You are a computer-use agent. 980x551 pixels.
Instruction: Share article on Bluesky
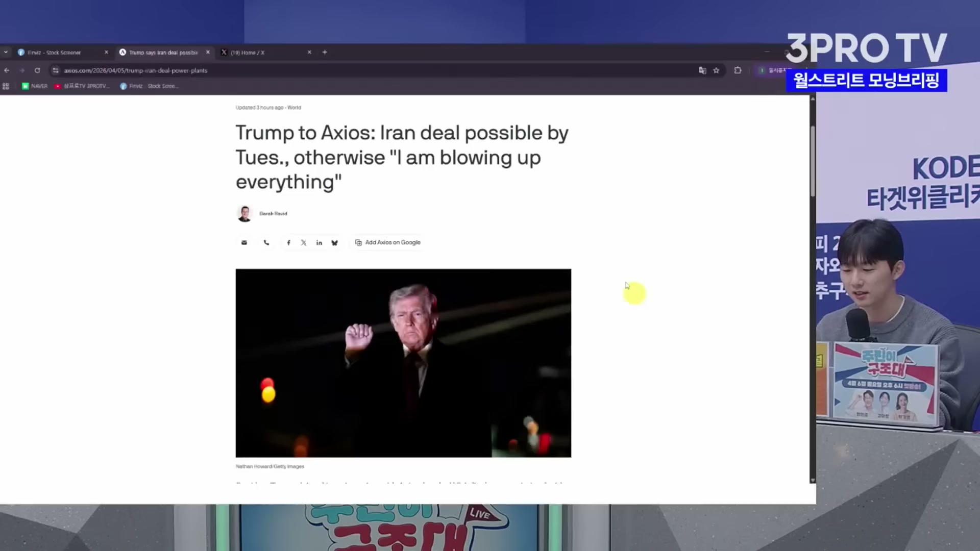click(334, 243)
